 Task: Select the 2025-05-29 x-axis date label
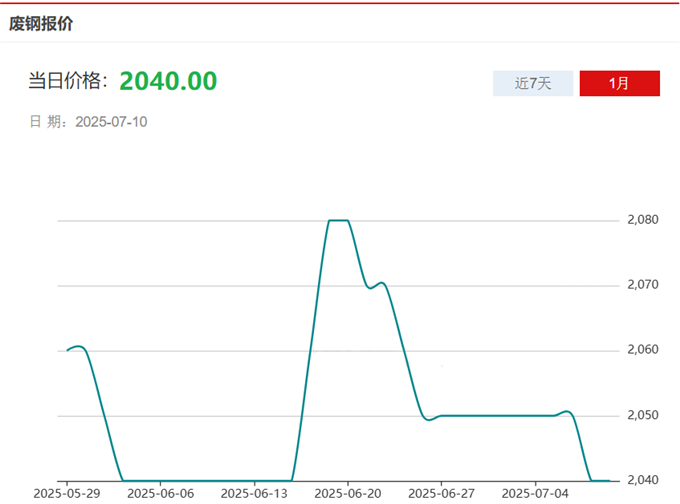click(x=66, y=493)
